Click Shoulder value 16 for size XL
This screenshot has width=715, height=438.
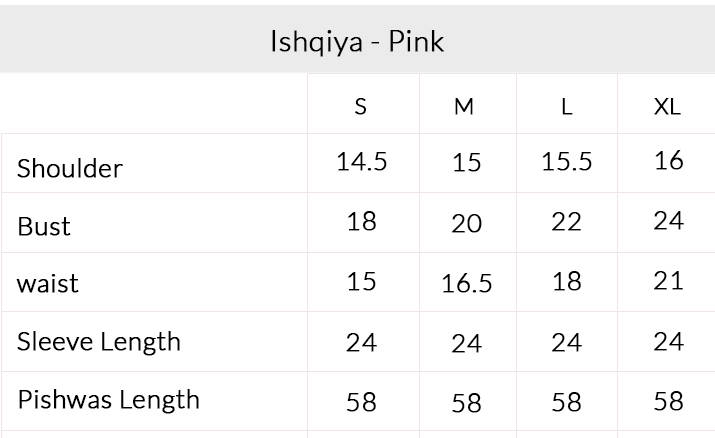[668, 160]
